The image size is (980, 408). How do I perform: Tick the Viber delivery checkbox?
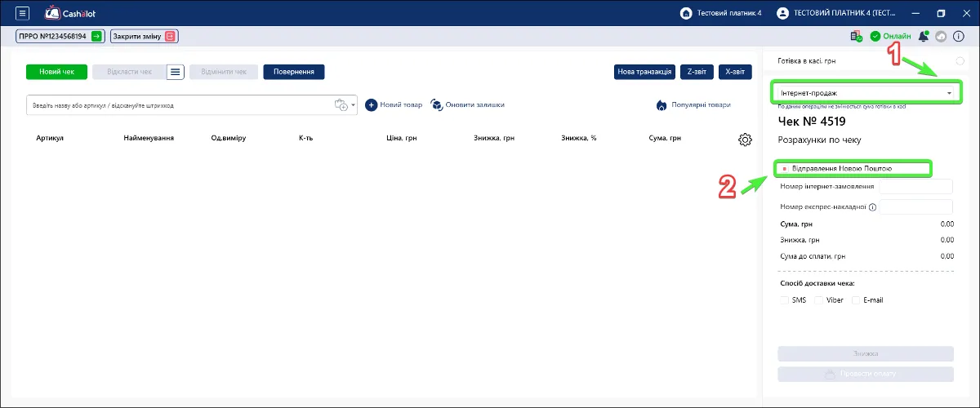pos(819,300)
